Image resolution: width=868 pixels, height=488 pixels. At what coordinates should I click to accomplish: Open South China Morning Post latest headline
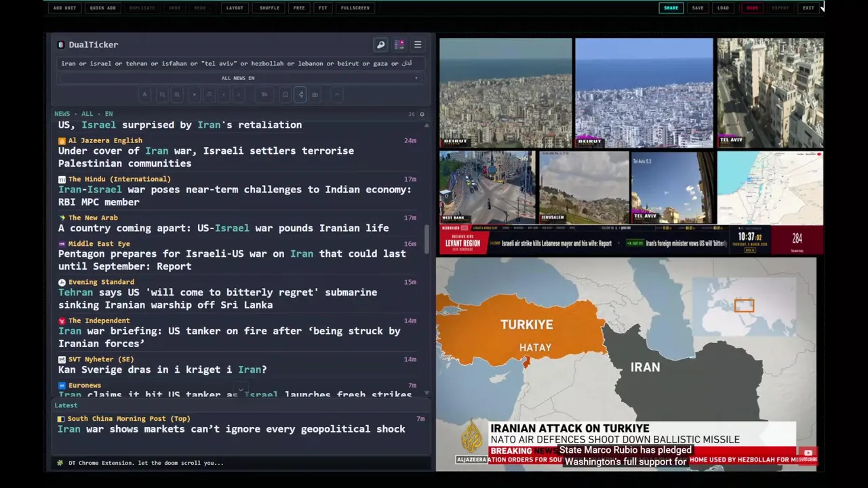231,429
